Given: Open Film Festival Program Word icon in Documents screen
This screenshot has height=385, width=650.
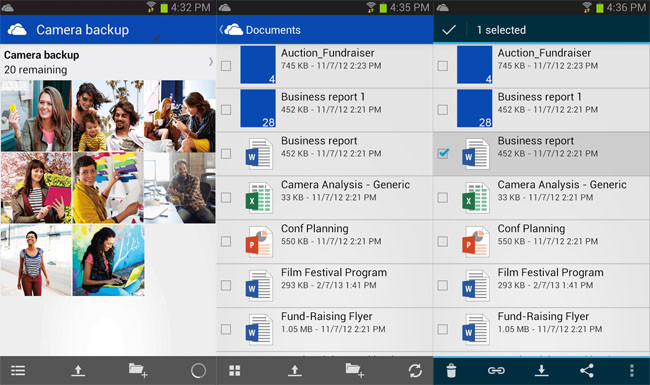Looking at the screenshot, I should [x=259, y=286].
